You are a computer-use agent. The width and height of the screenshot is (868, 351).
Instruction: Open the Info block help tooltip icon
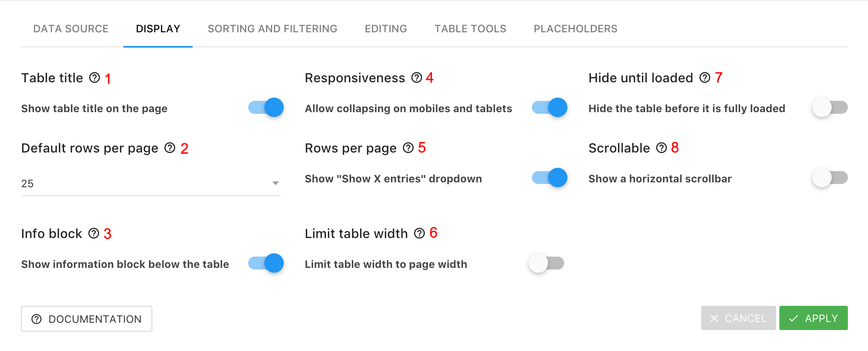94,233
